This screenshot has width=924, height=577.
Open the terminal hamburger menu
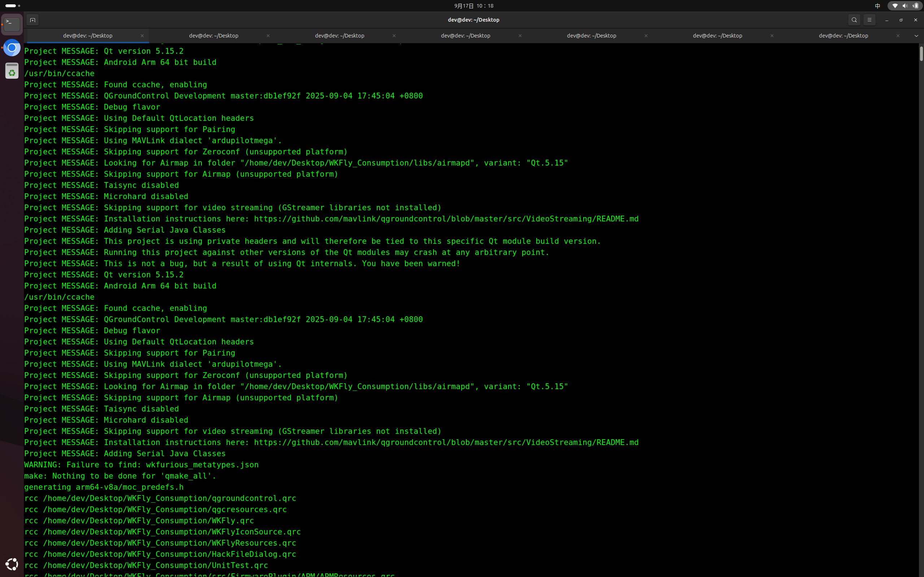click(869, 20)
